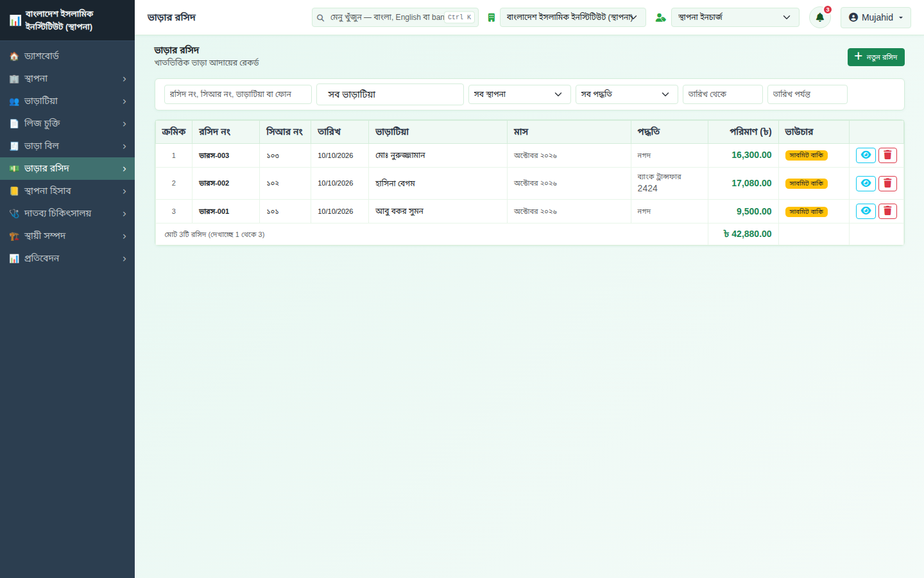Expand the ভাড়া বিল sidebar menu

click(x=67, y=146)
